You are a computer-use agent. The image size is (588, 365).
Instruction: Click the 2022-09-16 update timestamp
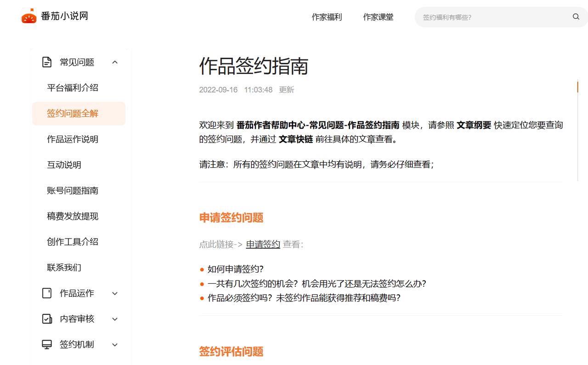247,90
